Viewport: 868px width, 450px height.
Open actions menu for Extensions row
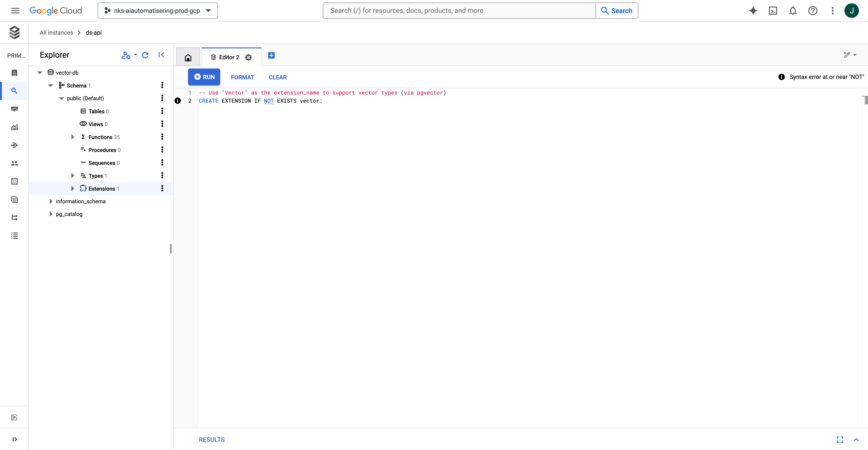pos(162,188)
